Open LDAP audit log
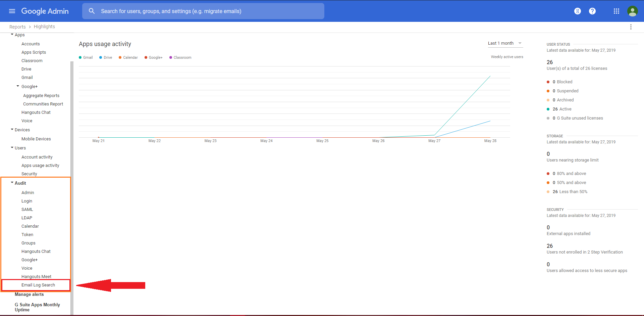644x316 pixels. [27, 218]
